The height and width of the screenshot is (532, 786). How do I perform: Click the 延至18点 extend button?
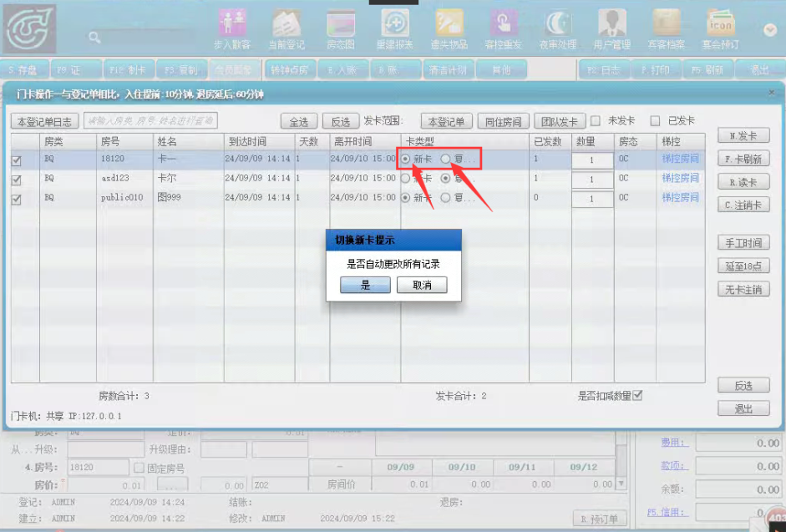click(x=743, y=266)
